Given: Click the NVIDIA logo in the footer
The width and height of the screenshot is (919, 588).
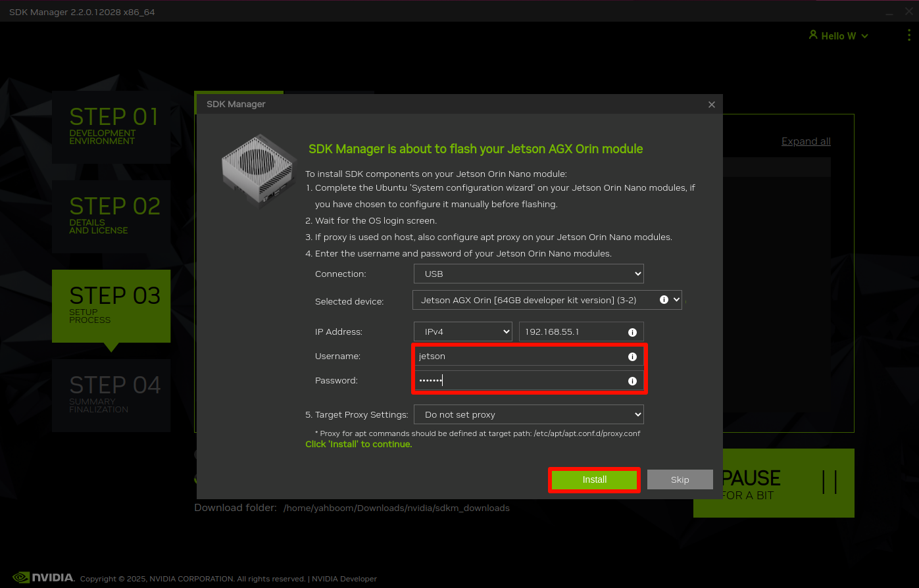Looking at the screenshot, I should point(44,577).
